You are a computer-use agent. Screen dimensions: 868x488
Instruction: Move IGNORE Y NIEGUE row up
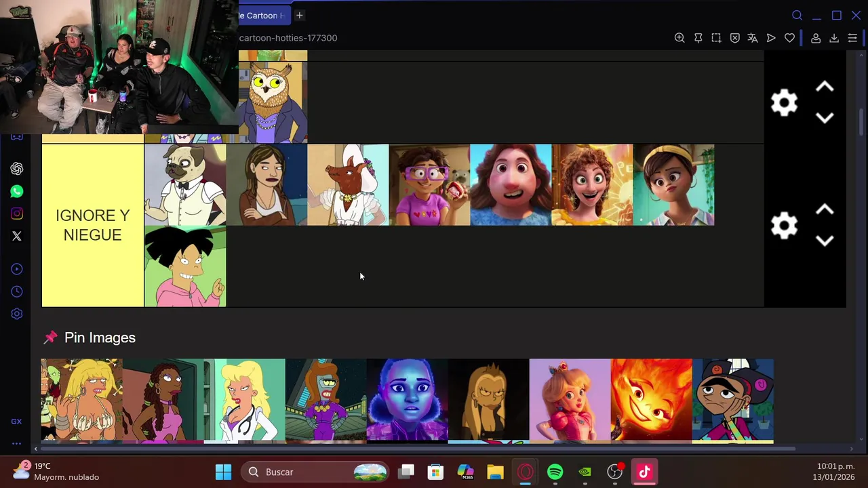(825, 210)
